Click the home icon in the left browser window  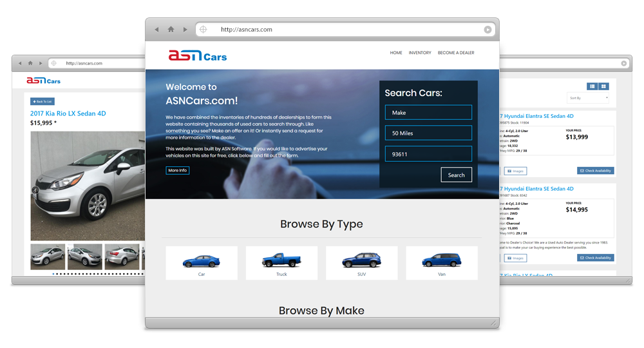coord(30,63)
